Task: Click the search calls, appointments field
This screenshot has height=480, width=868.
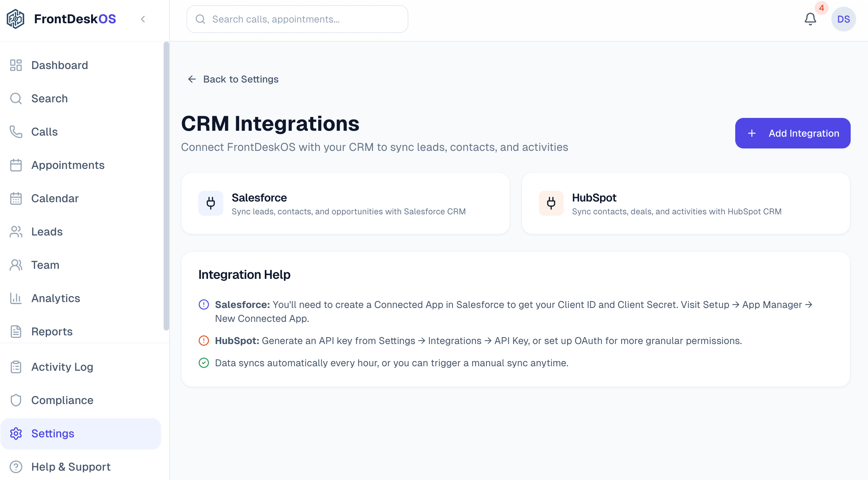Action: (297, 19)
